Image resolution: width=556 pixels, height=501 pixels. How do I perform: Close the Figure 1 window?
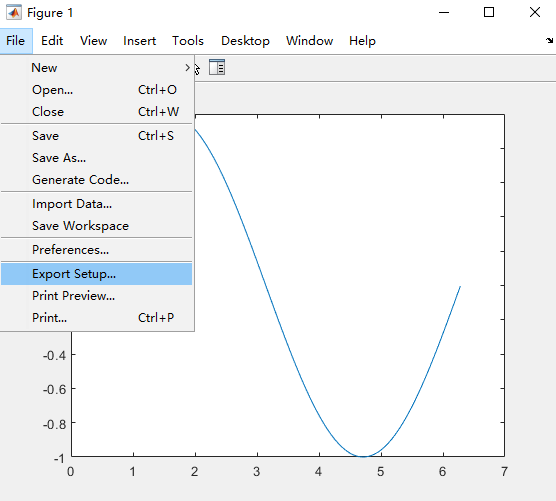(x=535, y=12)
